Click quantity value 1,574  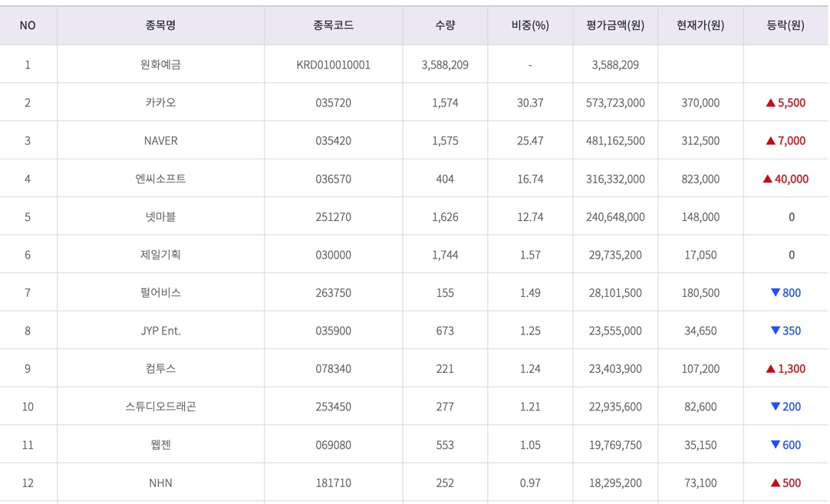(445, 103)
